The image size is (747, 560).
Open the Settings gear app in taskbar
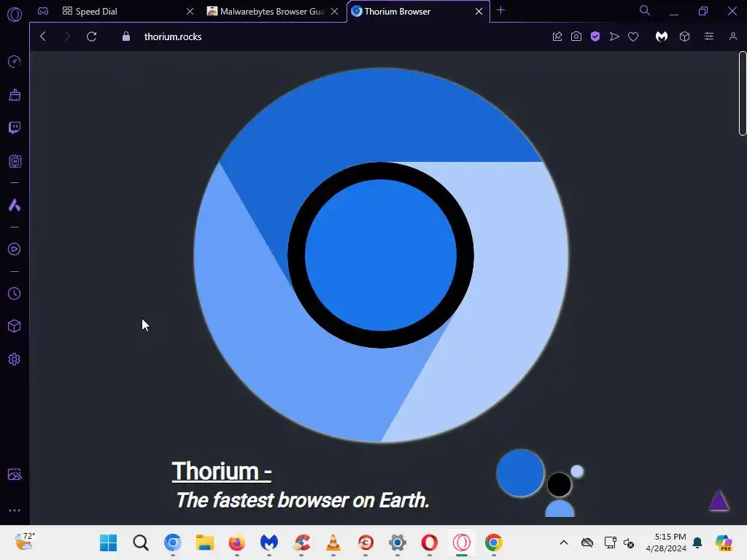(x=398, y=542)
